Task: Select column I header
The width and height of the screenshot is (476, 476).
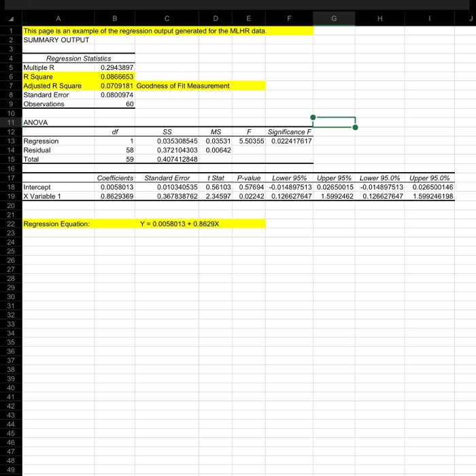Action: [430, 18]
